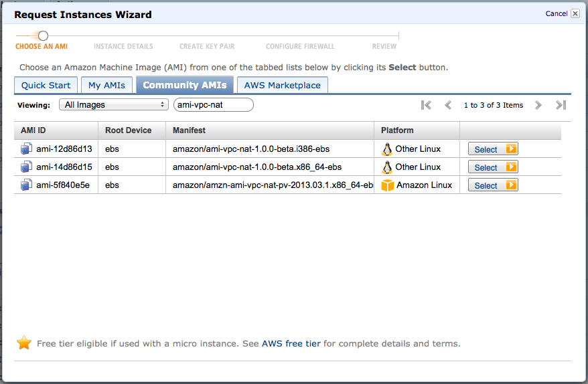Viewport: 588px width, 384px height.
Task: Click manifest amazon/amzn-ami-vpc-nat-pv-2013.03.1
Action: [273, 185]
